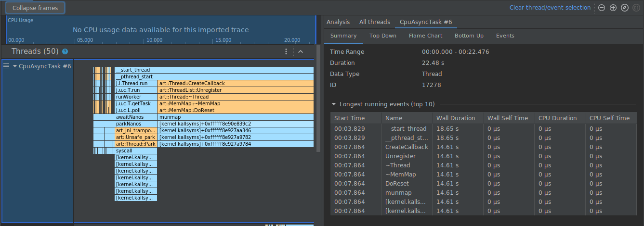Grab the CpuAsyncTask #6 drag handle
The height and width of the screenshot is (226, 644).
tap(6, 66)
